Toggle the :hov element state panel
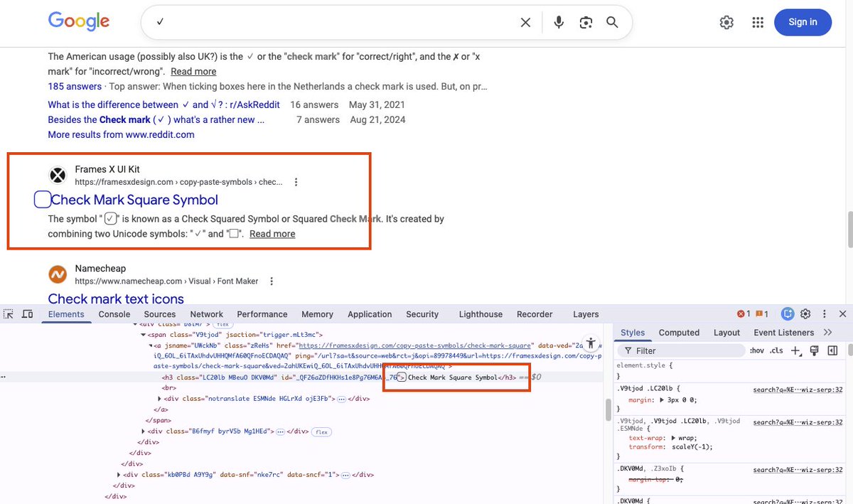This screenshot has width=853, height=504. pyautogui.click(x=757, y=350)
